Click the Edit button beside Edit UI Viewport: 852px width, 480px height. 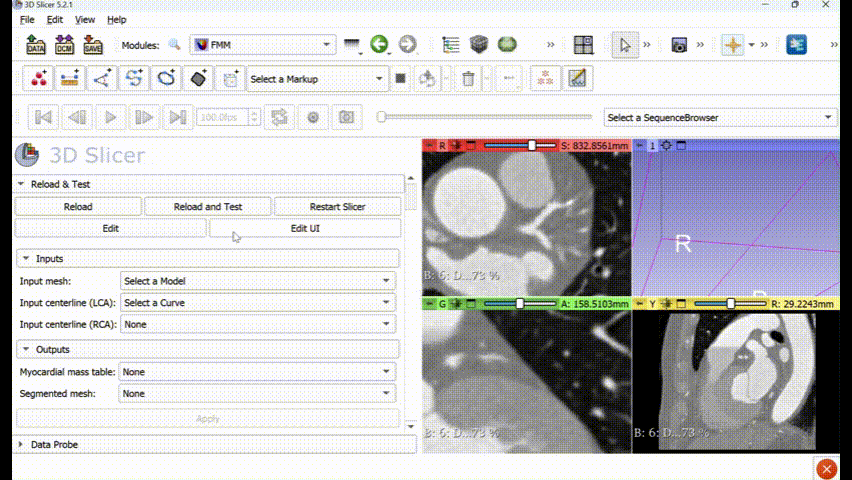coord(110,228)
